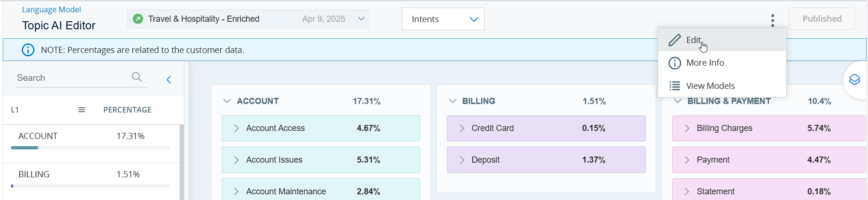This screenshot has height=200, width=868.
Task: Click the Published button
Action: pos(822,19)
